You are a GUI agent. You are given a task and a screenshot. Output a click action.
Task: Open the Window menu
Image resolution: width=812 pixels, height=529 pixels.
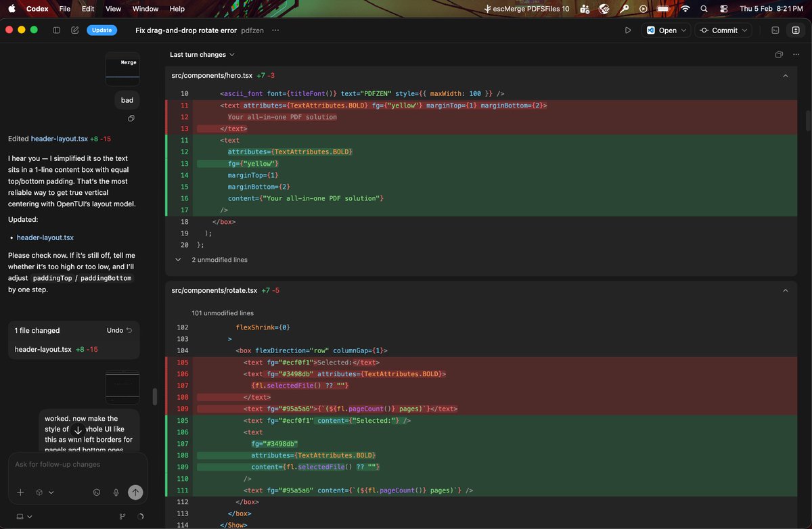(x=145, y=9)
